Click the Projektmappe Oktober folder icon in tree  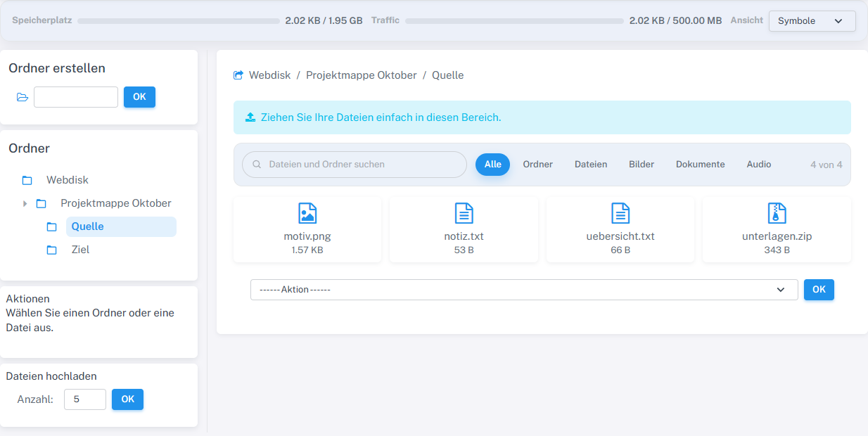[41, 203]
